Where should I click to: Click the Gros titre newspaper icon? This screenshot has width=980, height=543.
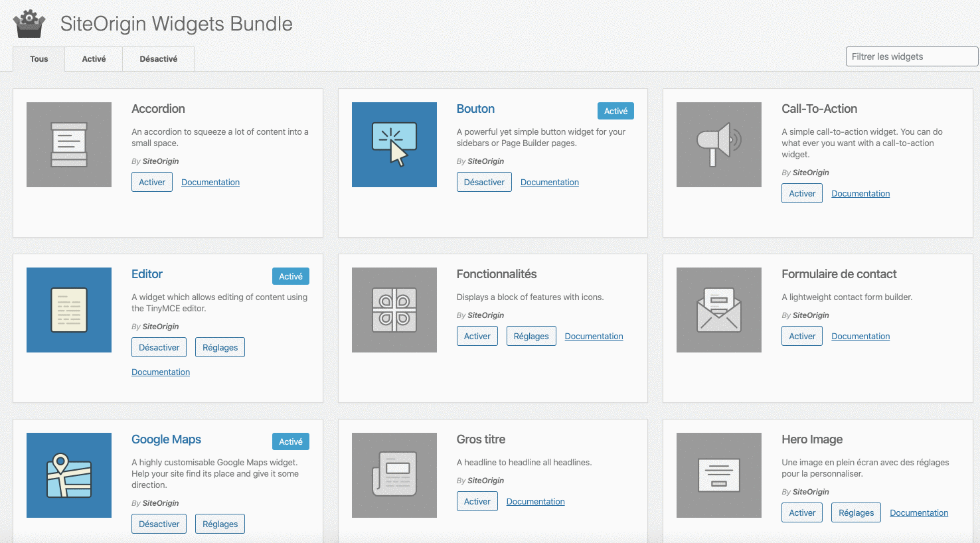[x=394, y=475]
